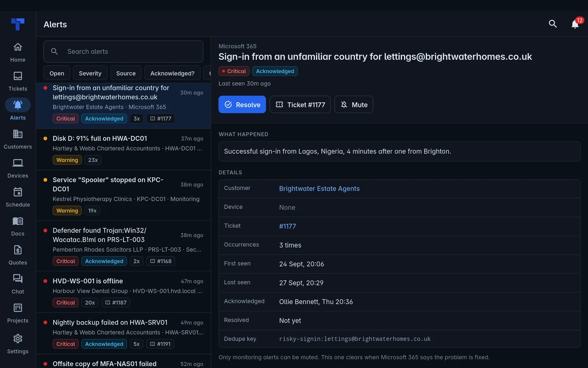Screen dimensions: 588x368
Task: Open Devices section in sidebar
Action: [x=18, y=168]
